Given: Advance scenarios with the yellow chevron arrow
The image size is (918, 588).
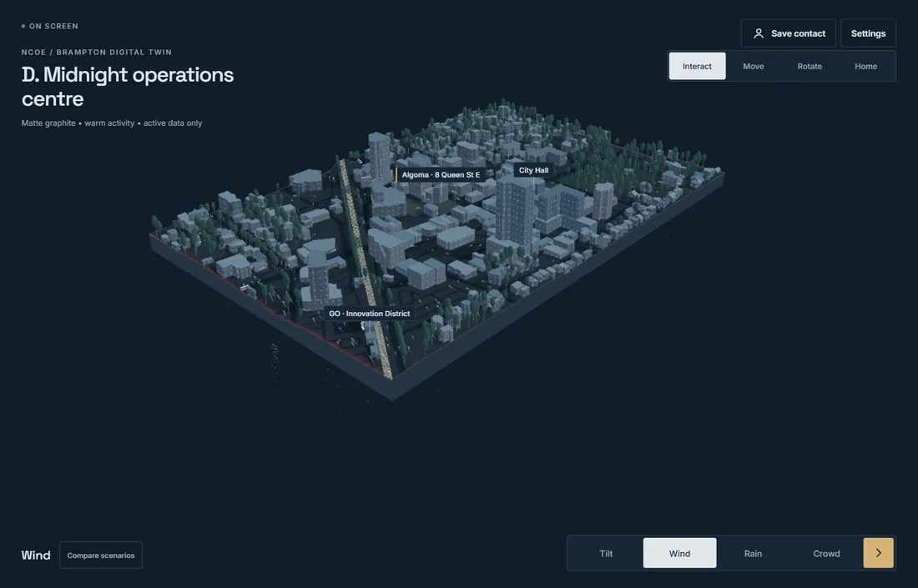Looking at the screenshot, I should (878, 553).
